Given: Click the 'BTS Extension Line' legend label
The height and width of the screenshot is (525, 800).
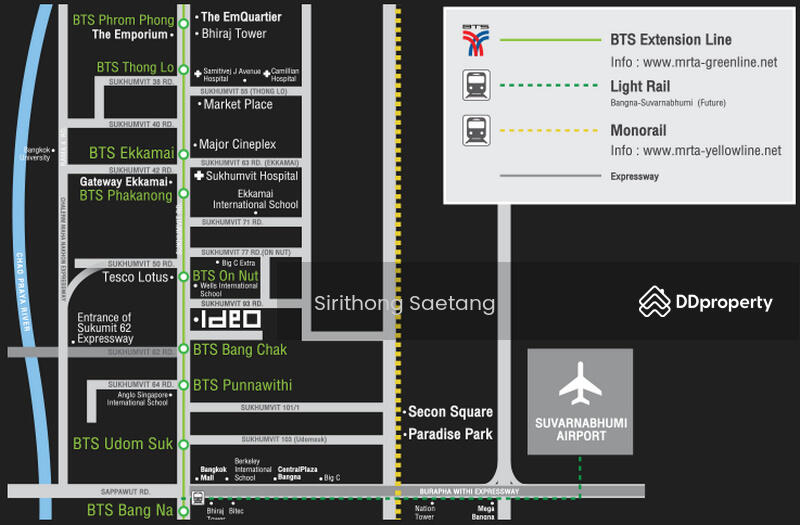Looking at the screenshot, I should pos(671,40).
